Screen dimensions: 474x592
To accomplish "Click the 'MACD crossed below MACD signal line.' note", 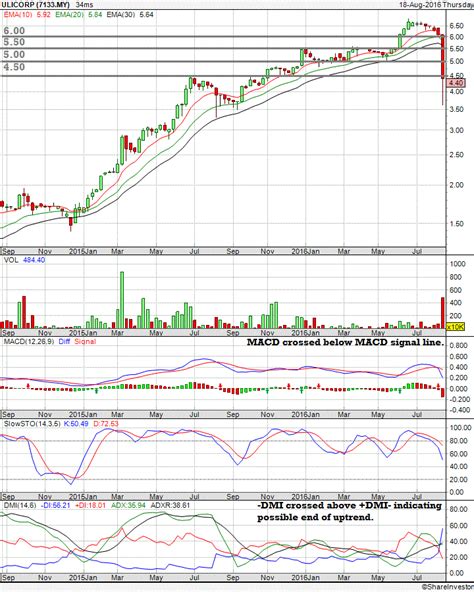I will pyautogui.click(x=346, y=342).
